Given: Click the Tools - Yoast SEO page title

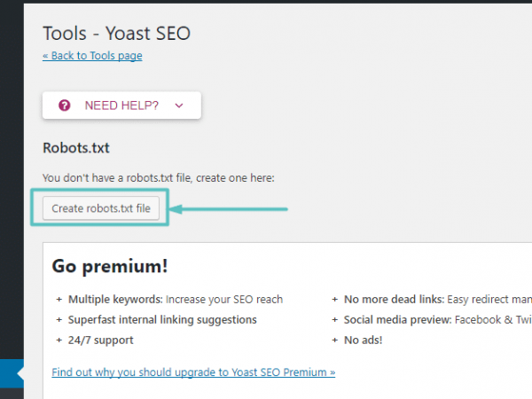Looking at the screenshot, I should pyautogui.click(x=116, y=34).
